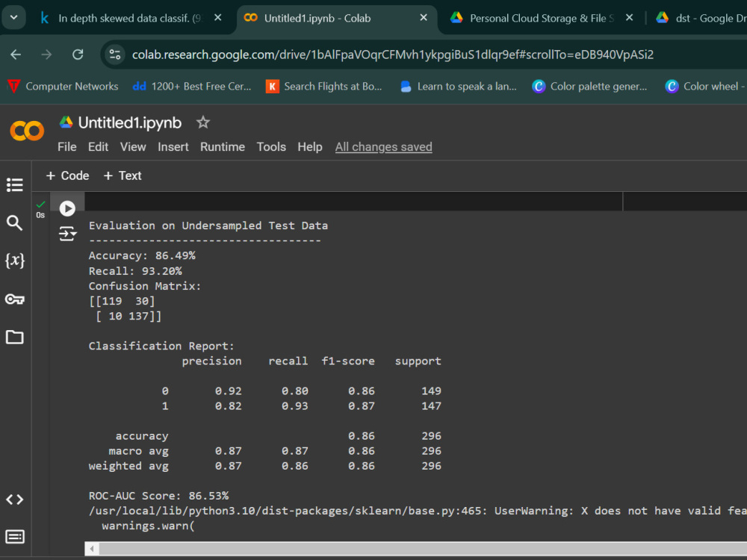Select the Evaluation on Undersampled Test Data heading
This screenshot has width=747, height=560.
click(x=208, y=225)
